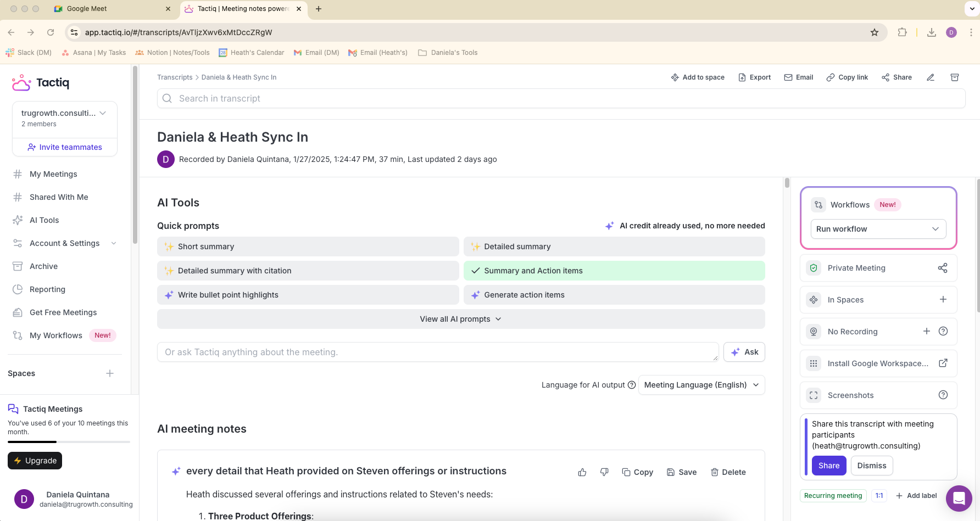Email the transcript
The width and height of the screenshot is (980, 521).
(799, 77)
